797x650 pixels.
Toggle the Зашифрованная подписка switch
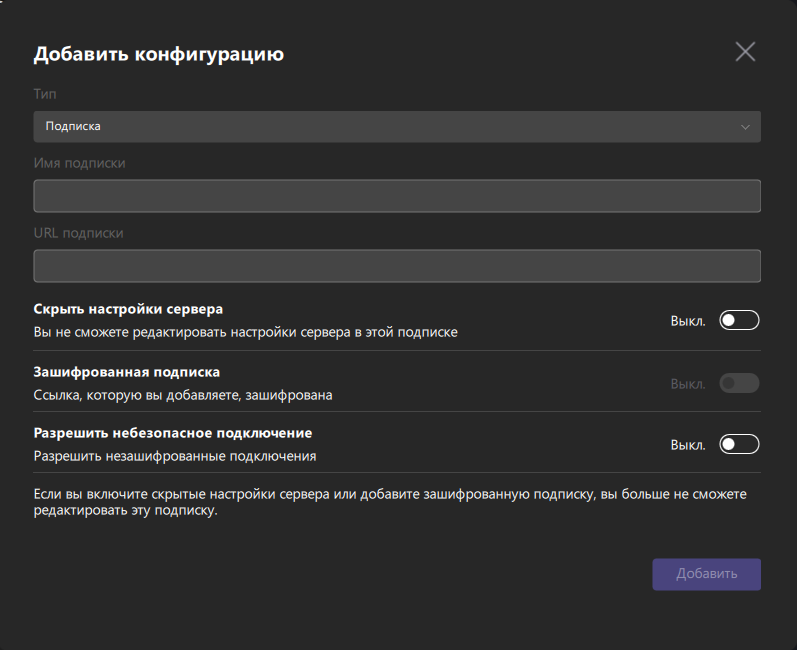tap(739, 383)
